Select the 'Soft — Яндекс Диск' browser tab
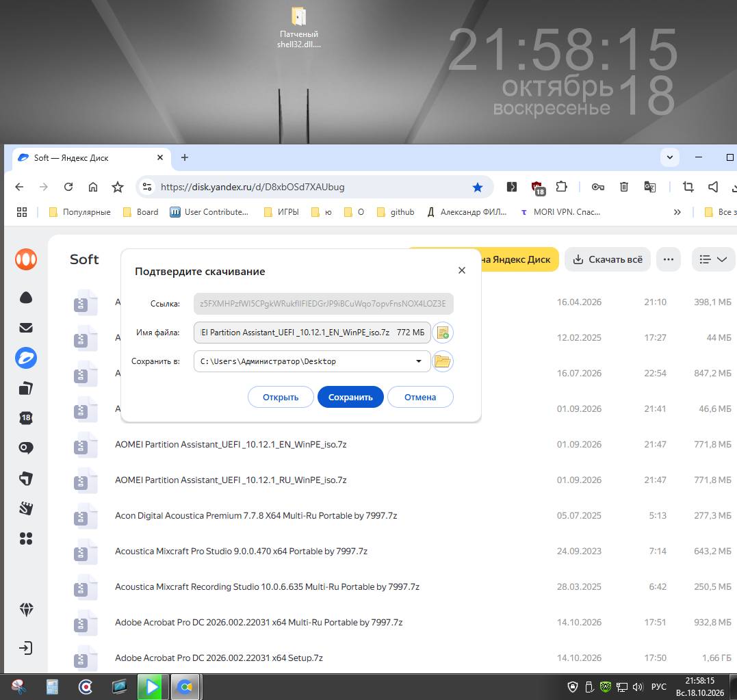Viewport: 737px width, 700px height. pyautogui.click(x=91, y=158)
